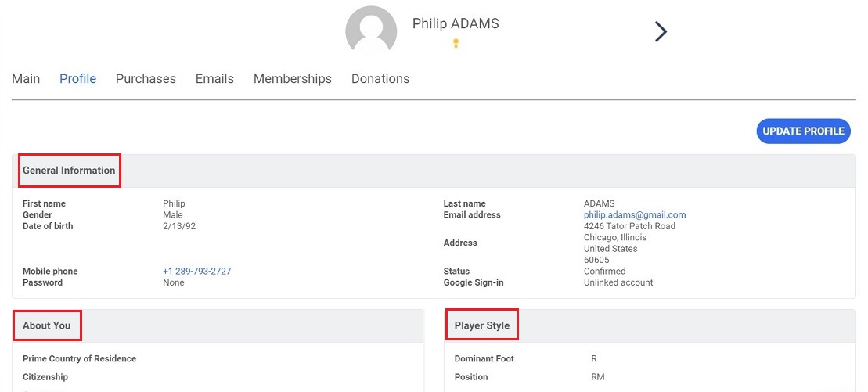View the Memberships tab
The image size is (868, 392).
click(292, 78)
